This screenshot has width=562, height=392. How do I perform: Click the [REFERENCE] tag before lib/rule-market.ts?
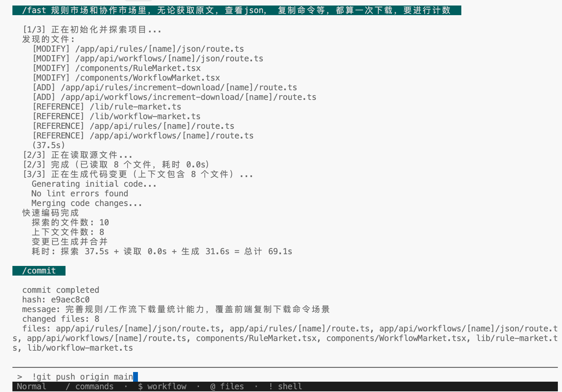click(58, 106)
